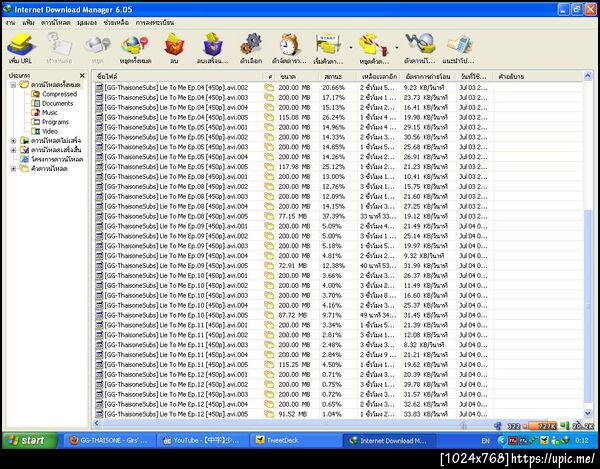Click the download list scroll-up arrow

(x=588, y=76)
